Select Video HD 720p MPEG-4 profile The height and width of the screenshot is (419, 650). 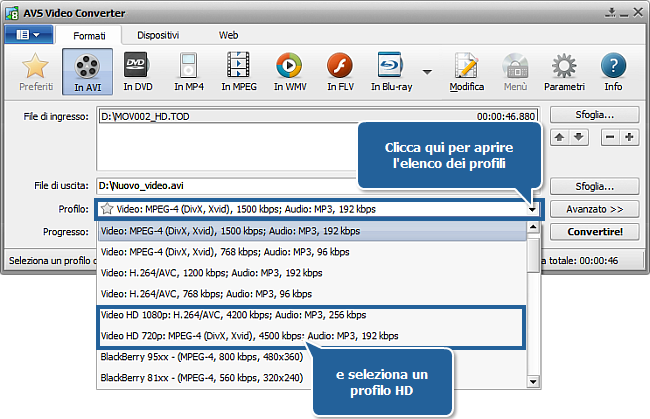pyautogui.click(x=312, y=336)
